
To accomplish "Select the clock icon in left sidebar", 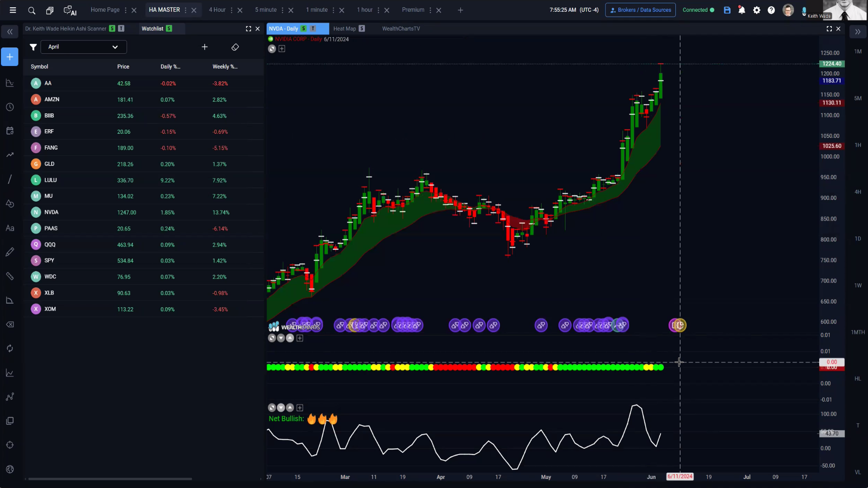I will 10,107.
